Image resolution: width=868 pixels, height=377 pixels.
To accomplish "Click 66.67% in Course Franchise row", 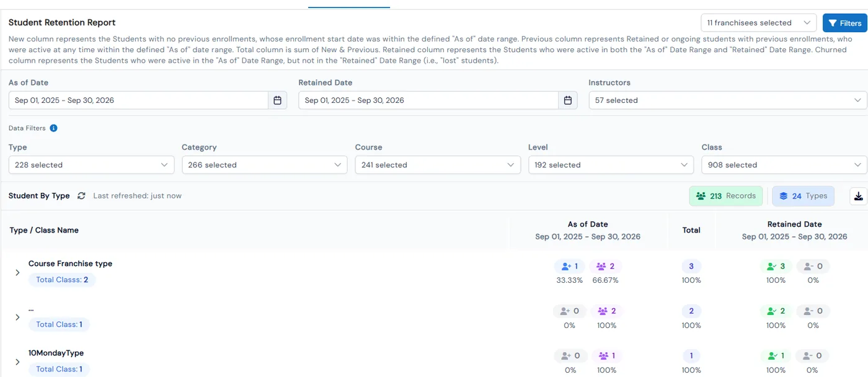I will [605, 280].
